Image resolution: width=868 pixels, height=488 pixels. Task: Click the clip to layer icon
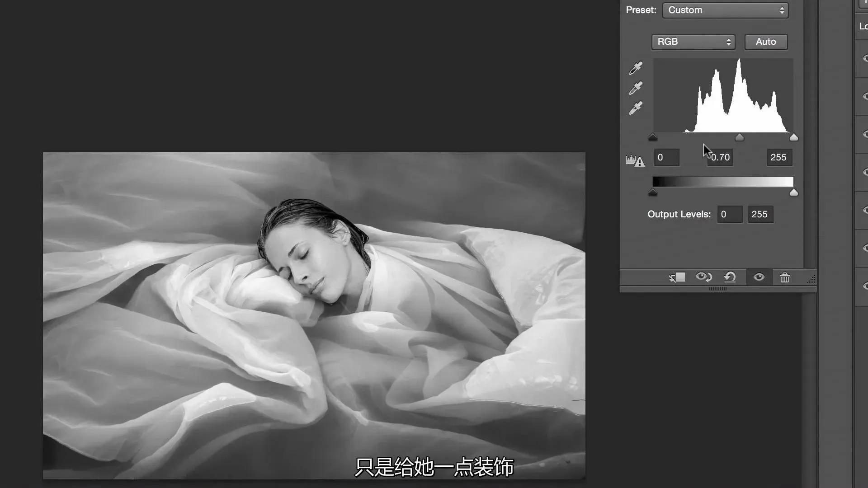pyautogui.click(x=677, y=277)
